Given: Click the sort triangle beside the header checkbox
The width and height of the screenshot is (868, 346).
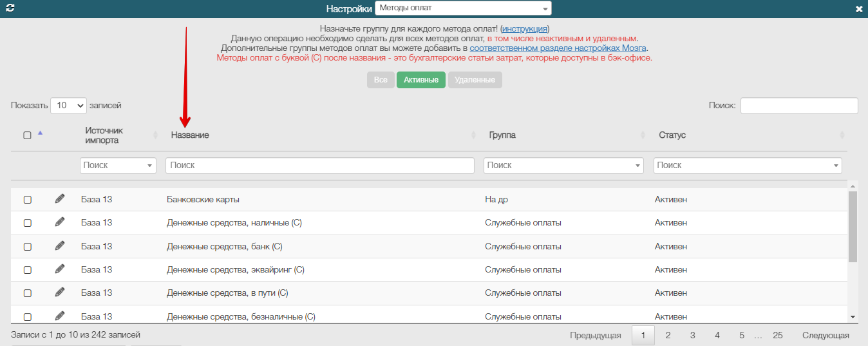Looking at the screenshot, I should 40,133.
